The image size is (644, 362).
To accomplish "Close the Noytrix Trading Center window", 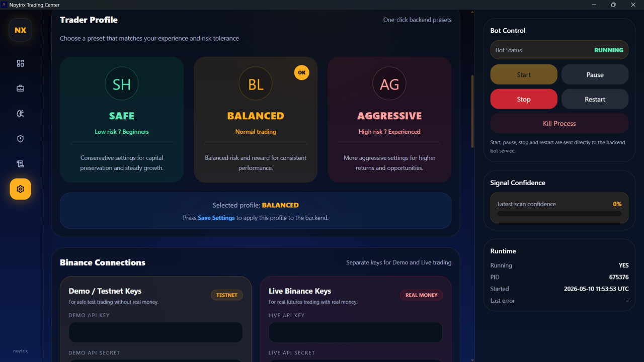I will tap(633, 5).
